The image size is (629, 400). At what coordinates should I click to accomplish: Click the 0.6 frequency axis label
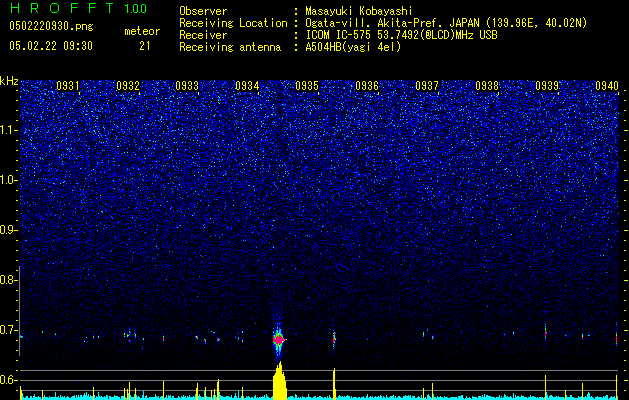click(8, 380)
